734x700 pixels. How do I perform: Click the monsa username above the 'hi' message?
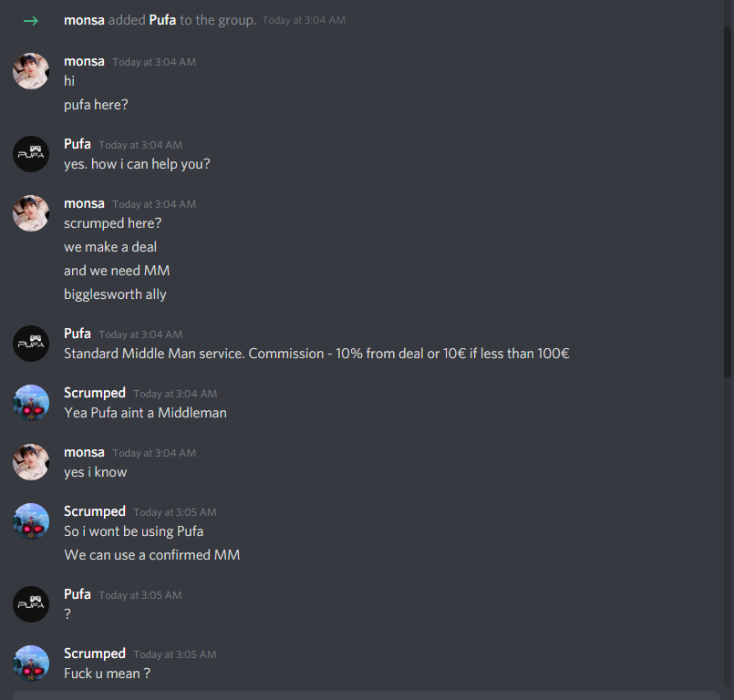click(x=84, y=61)
